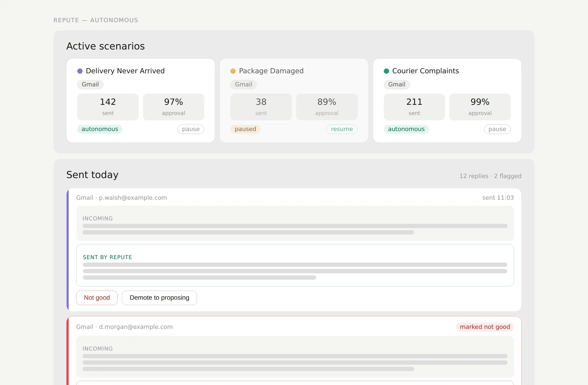Pause the Delivery Never Arrived scenario

(x=191, y=129)
